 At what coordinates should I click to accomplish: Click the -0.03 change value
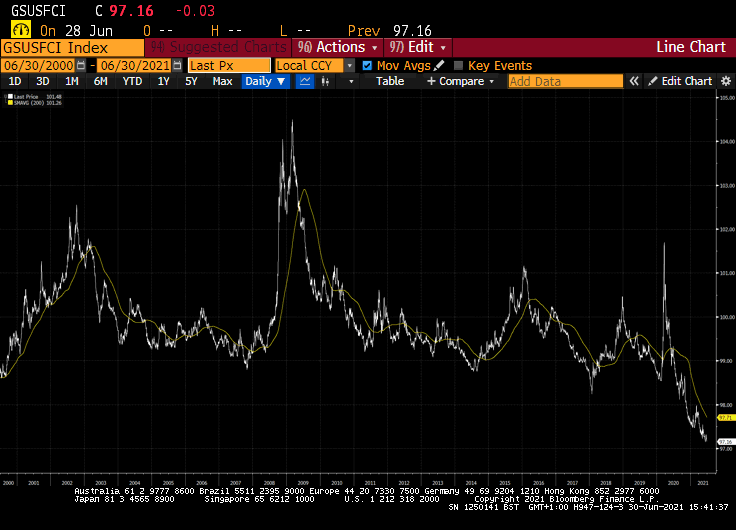195,10
